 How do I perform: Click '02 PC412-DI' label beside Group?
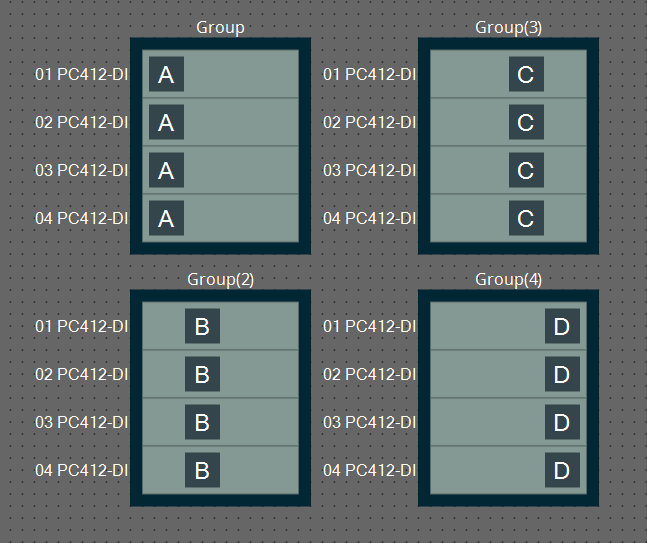pos(81,123)
